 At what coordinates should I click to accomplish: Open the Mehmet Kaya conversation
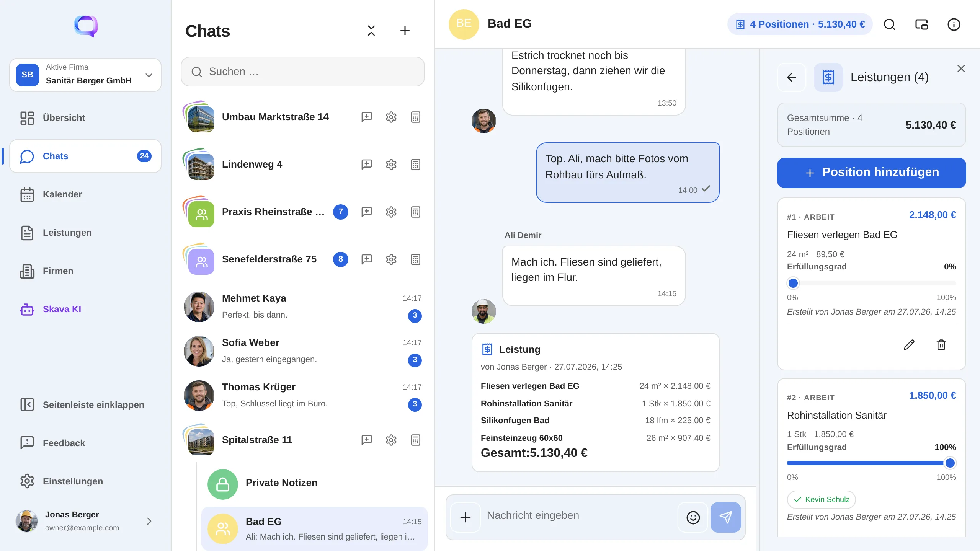302,306
